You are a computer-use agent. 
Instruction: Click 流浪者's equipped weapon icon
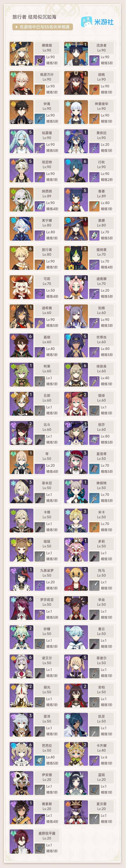click(x=94, y=60)
